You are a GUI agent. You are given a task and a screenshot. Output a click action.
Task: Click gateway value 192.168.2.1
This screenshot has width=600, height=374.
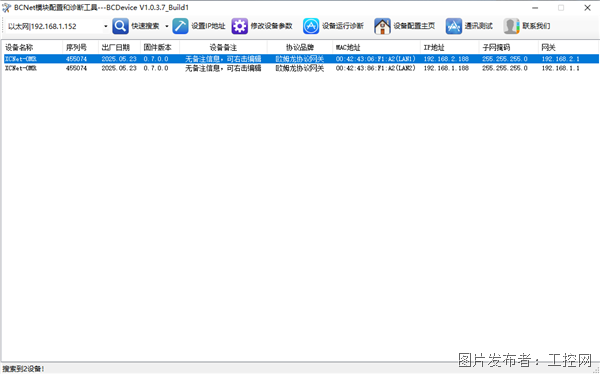561,59
